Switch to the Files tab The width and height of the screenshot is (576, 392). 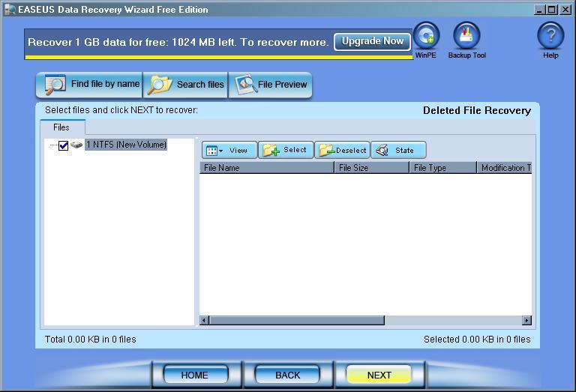(x=62, y=127)
